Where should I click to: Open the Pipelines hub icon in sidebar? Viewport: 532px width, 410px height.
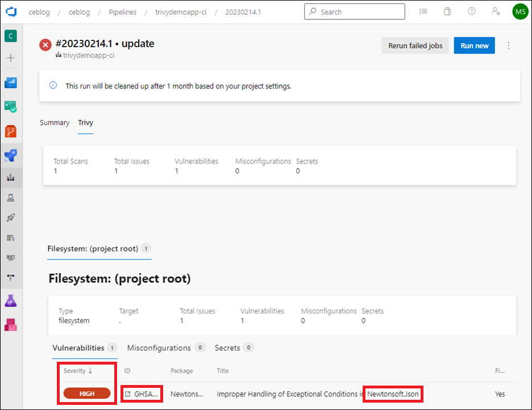click(11, 155)
